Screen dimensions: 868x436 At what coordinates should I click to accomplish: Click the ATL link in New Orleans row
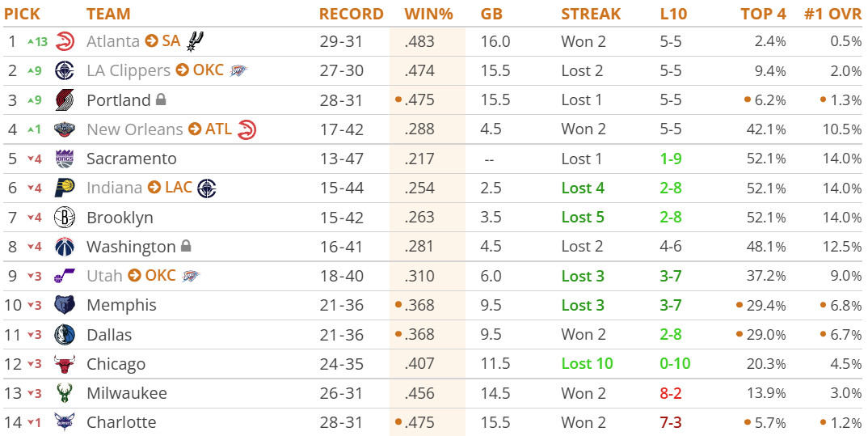tap(219, 129)
